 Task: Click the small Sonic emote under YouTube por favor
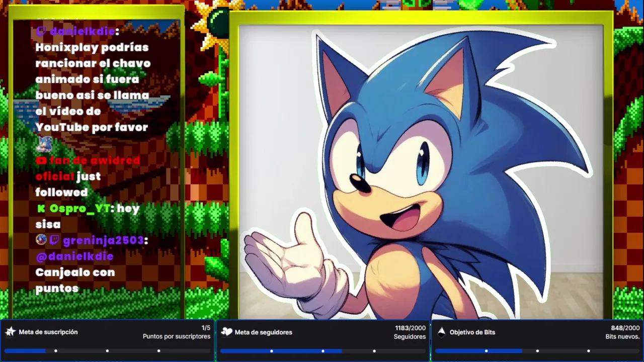click(x=44, y=144)
